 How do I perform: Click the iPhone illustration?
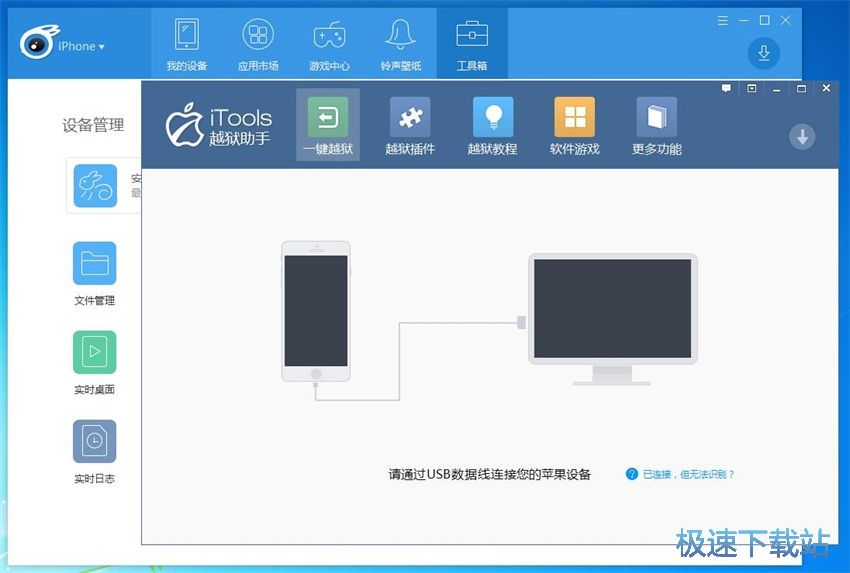pos(316,312)
